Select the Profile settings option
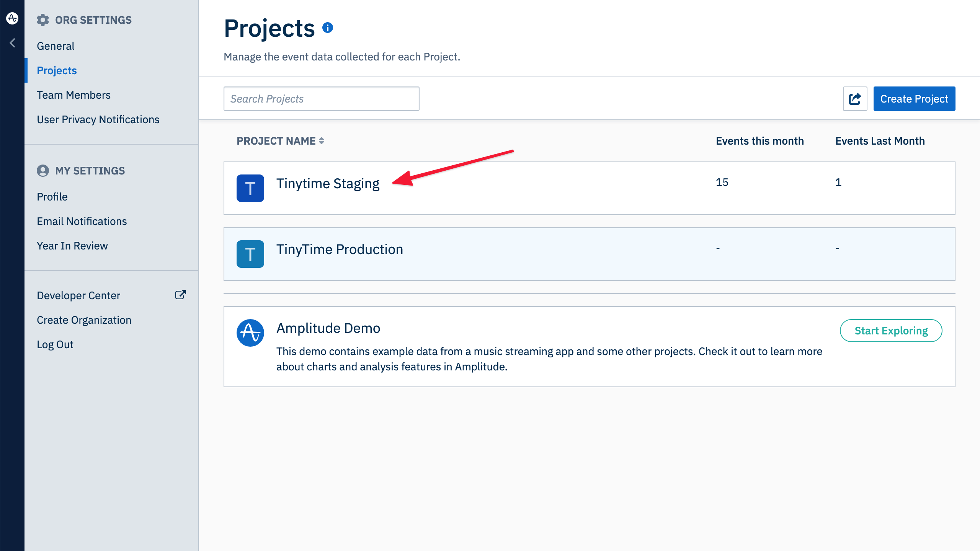 pos(52,196)
